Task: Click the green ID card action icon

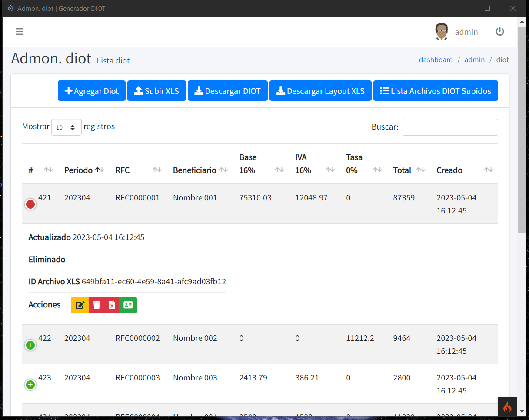Action: (128, 305)
